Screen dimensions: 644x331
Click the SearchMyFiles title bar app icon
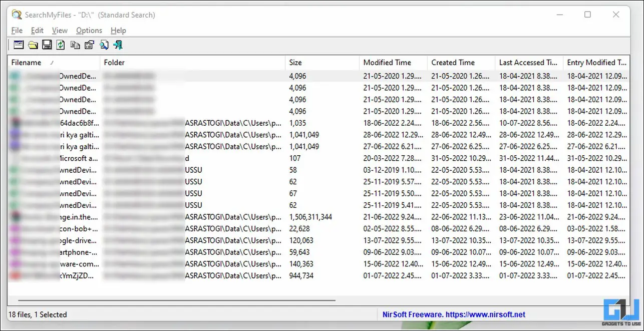coord(17,15)
